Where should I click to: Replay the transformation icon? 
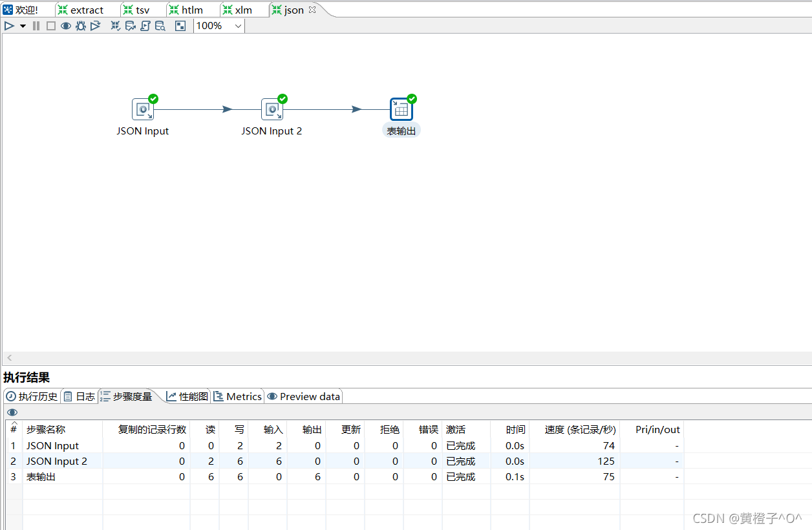coord(96,26)
